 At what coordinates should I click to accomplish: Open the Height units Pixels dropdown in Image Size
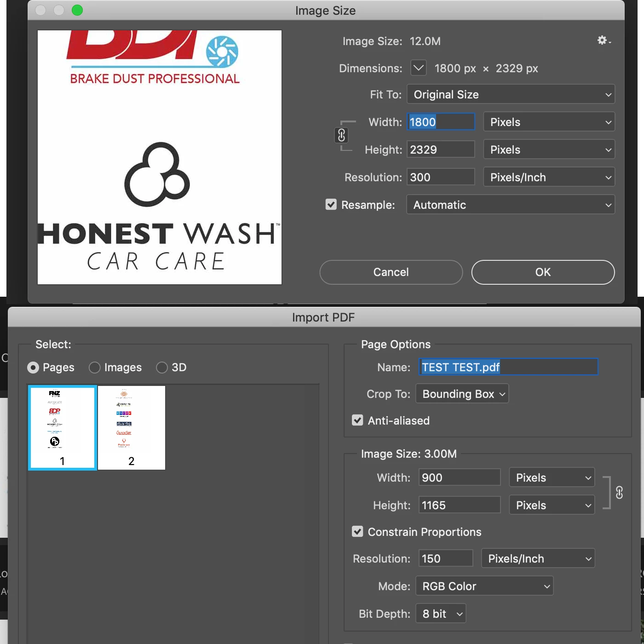tap(549, 149)
